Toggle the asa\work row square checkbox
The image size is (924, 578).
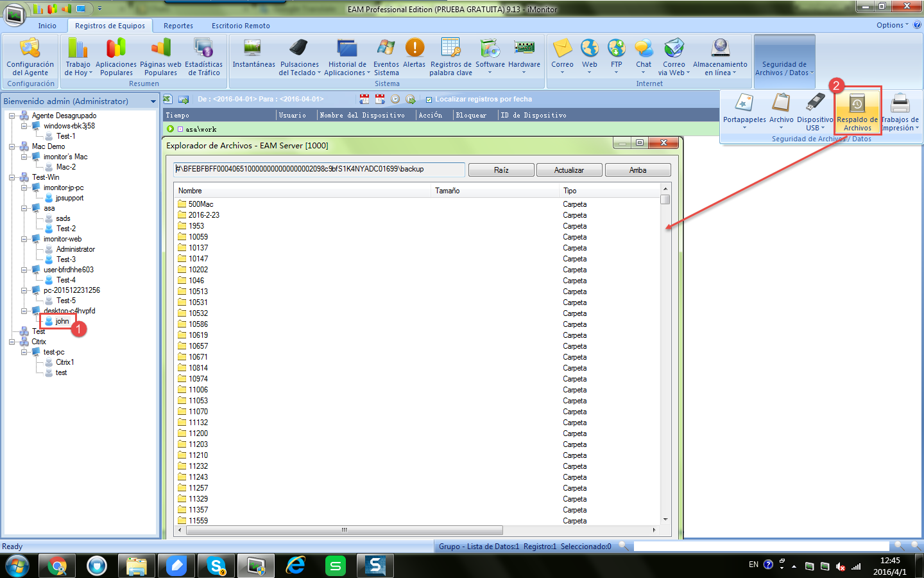click(x=180, y=129)
